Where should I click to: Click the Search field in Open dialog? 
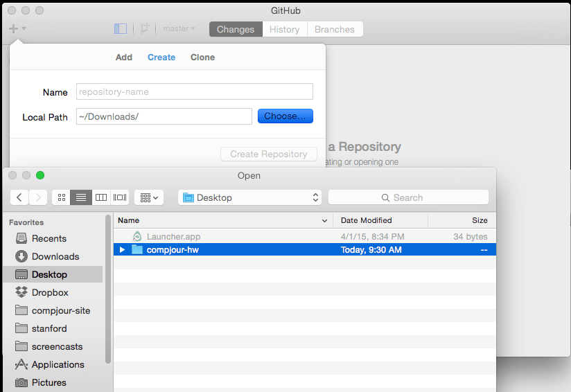(x=408, y=197)
